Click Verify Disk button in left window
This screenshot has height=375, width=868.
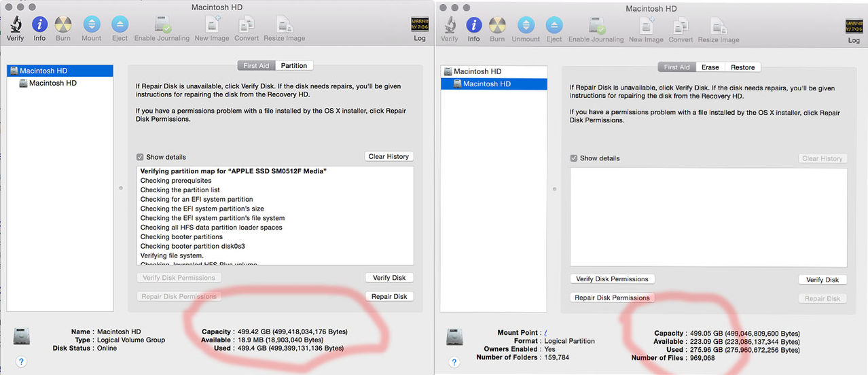point(389,277)
